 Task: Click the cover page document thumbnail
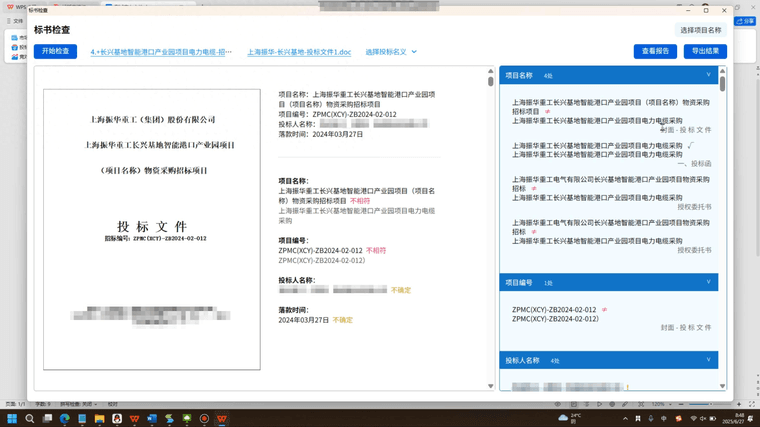coord(152,229)
